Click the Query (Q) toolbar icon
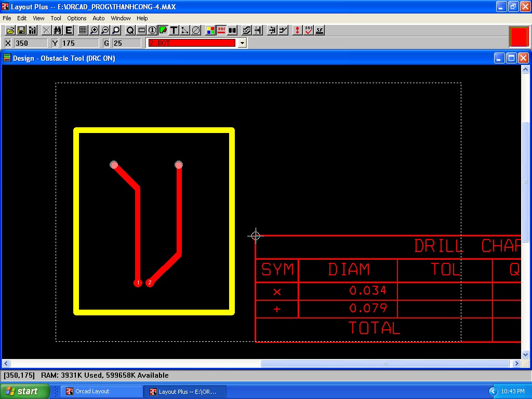532x399 pixels. (x=130, y=31)
